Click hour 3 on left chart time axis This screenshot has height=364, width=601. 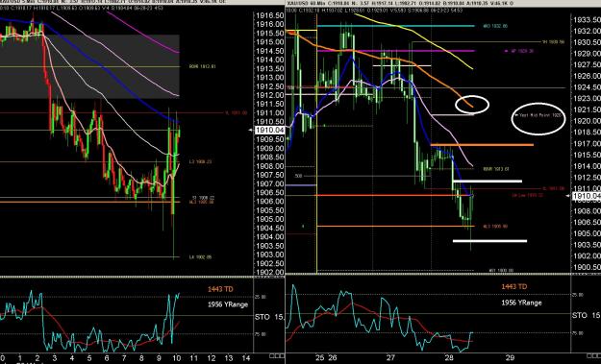(55, 358)
